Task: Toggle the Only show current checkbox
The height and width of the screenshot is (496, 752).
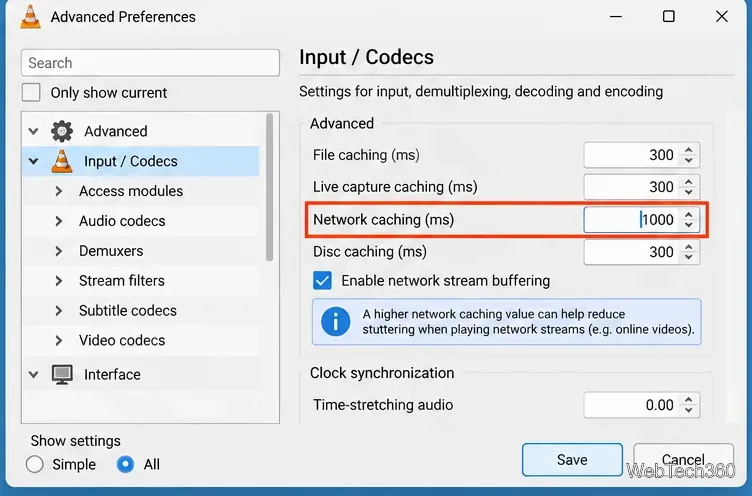Action: click(31, 93)
